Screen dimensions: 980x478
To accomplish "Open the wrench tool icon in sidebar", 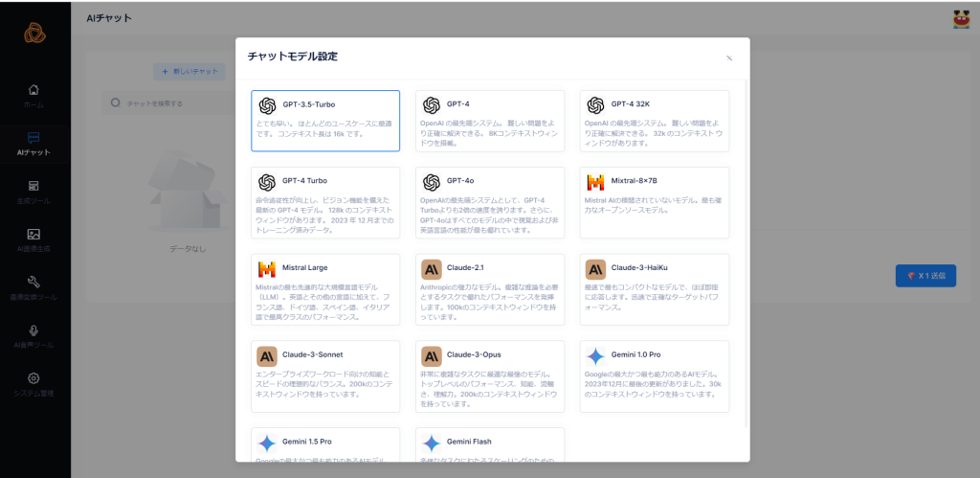I will 34,283.
